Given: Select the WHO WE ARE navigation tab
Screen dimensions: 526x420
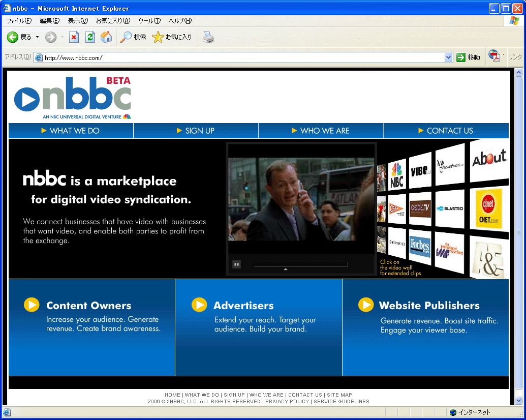Looking at the screenshot, I should (x=321, y=131).
